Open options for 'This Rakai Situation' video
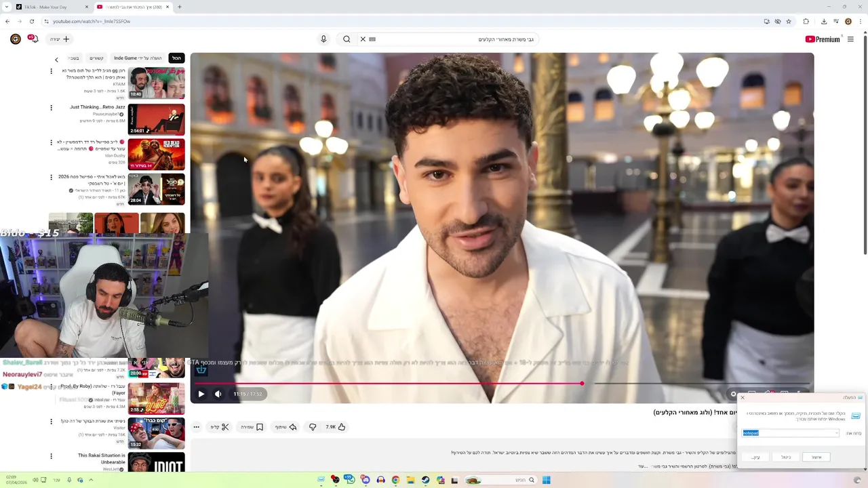Image resolution: width=868 pixels, height=488 pixels. click(x=51, y=456)
